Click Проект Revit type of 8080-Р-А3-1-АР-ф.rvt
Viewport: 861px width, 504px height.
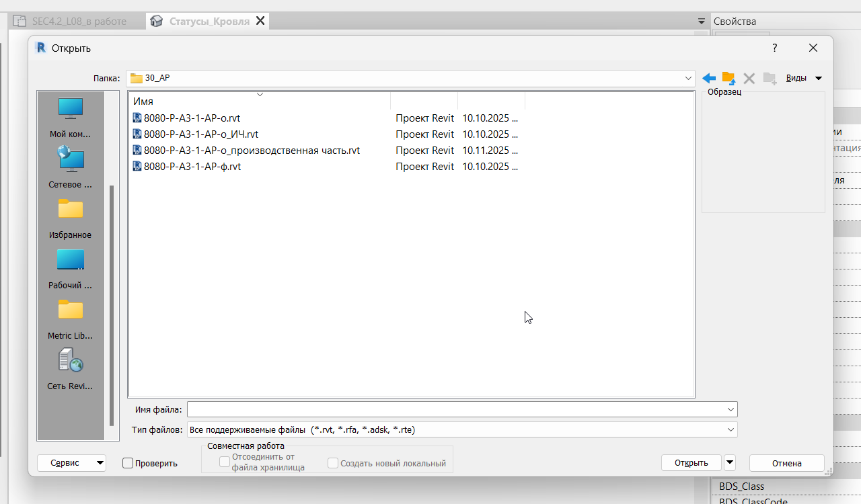point(424,167)
